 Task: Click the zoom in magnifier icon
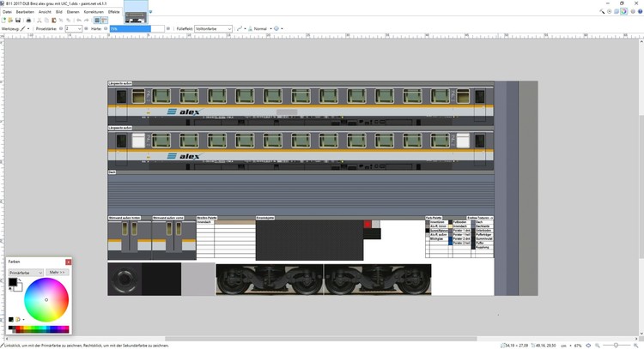coord(636,346)
